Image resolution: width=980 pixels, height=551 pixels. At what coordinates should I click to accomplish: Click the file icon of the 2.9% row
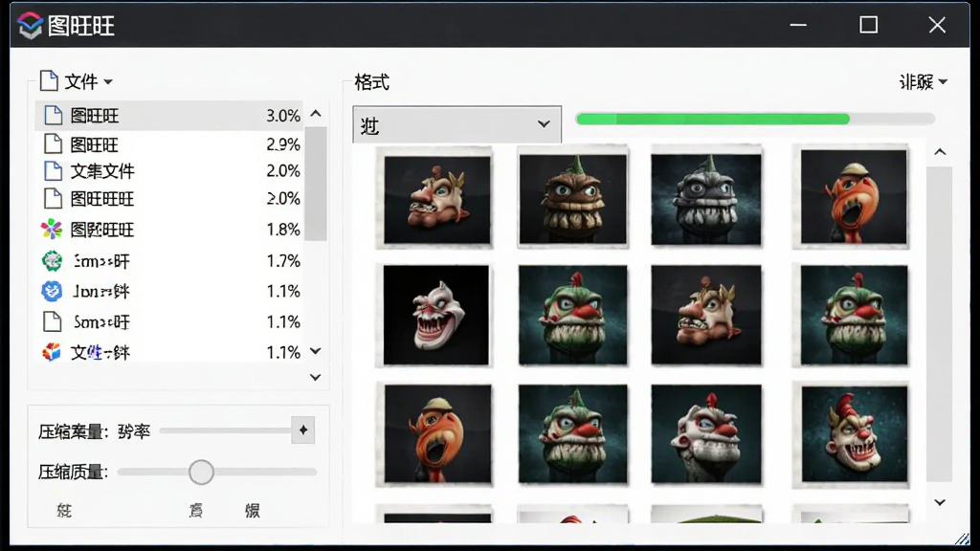pyautogui.click(x=54, y=143)
